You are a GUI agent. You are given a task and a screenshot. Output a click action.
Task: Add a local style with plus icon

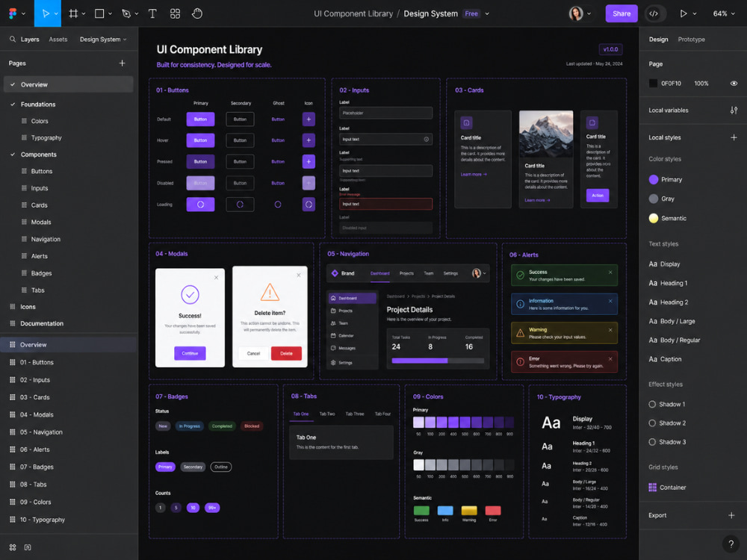pyautogui.click(x=734, y=137)
